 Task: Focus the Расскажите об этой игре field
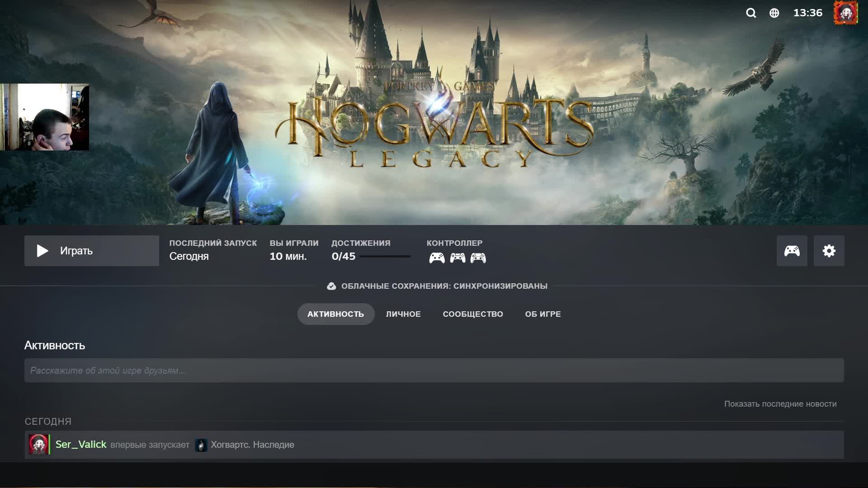tap(434, 371)
